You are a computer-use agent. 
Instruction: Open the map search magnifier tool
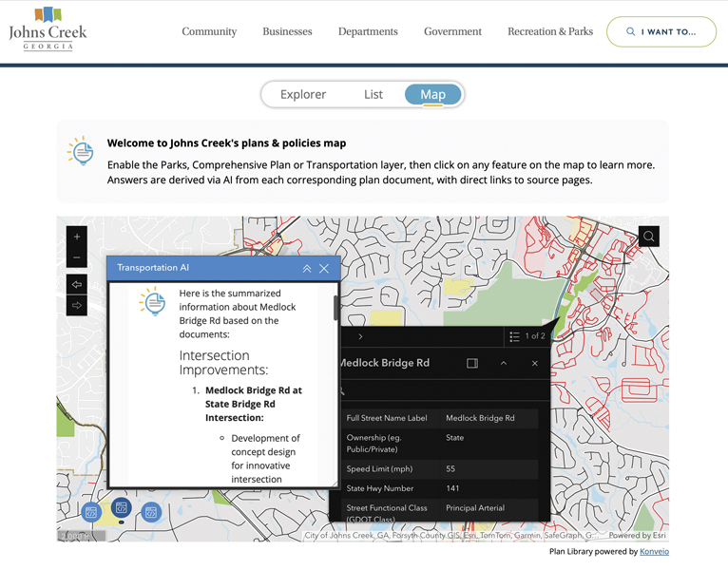click(x=648, y=237)
